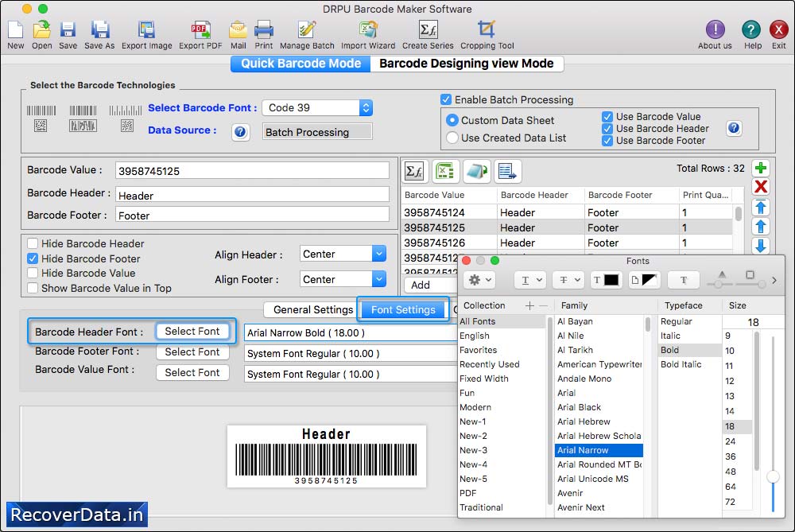Click the font size slider knob
Screen dimensions: 795x532
(x=773, y=476)
